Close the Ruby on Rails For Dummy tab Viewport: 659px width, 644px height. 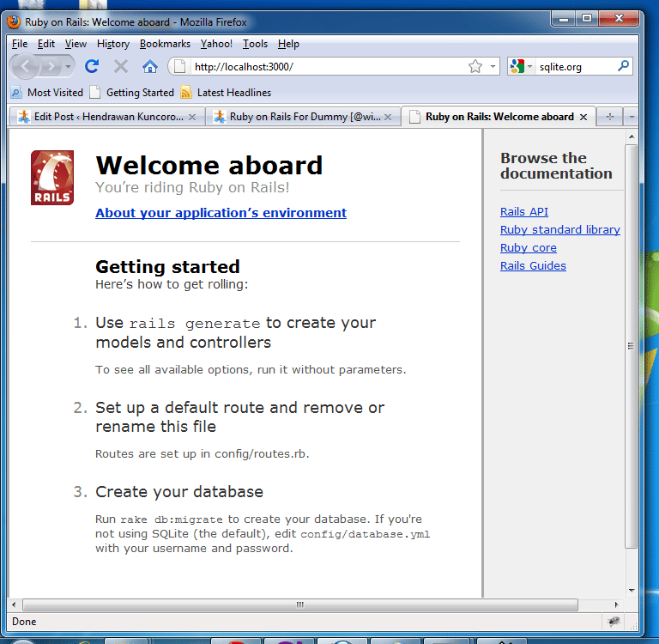point(388,117)
